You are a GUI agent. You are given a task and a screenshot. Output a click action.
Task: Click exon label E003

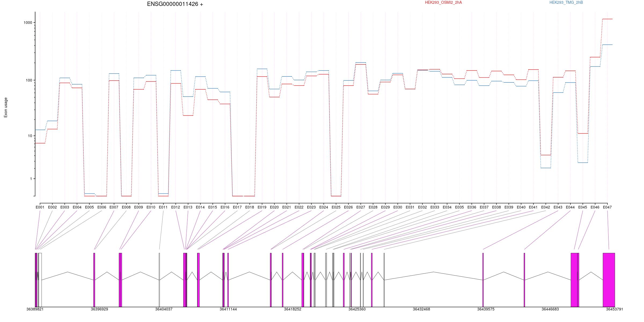(x=65, y=207)
